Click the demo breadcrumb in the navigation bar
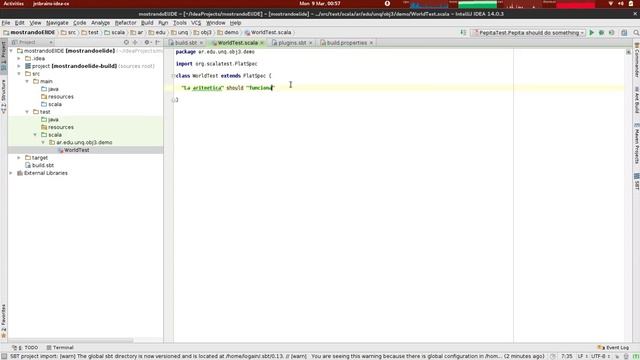Viewport: 640px width, 360px height. pos(228,32)
